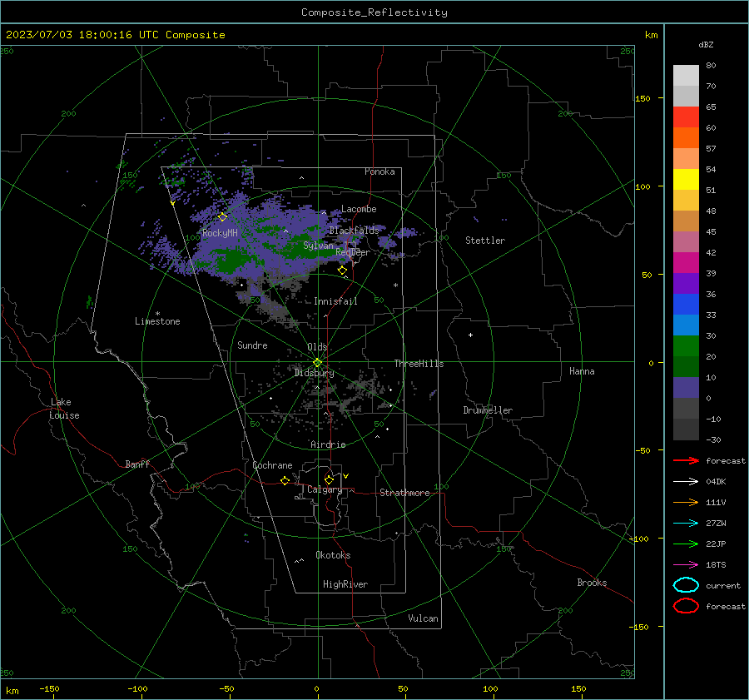Click the RockyMH label

[220, 233]
